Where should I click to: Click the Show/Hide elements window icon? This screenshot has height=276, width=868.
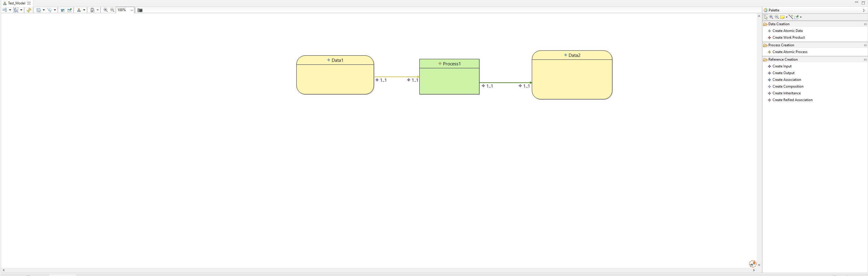[63, 10]
